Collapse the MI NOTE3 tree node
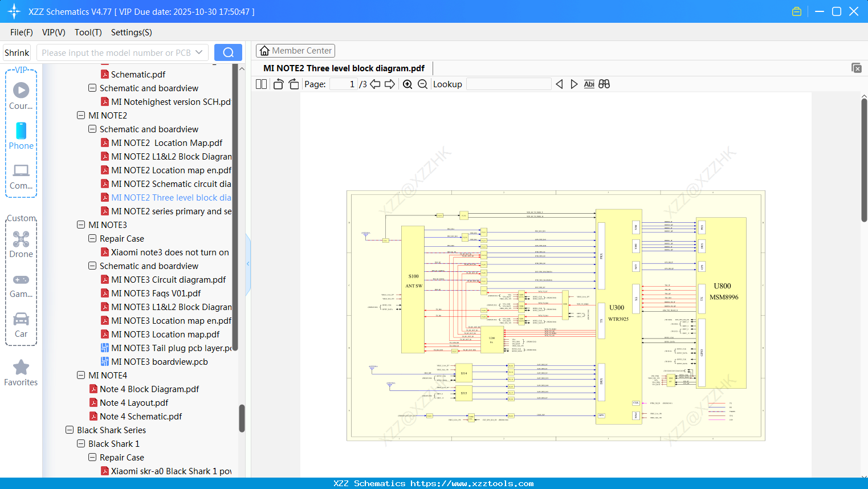Image resolution: width=868 pixels, height=489 pixels. click(81, 225)
